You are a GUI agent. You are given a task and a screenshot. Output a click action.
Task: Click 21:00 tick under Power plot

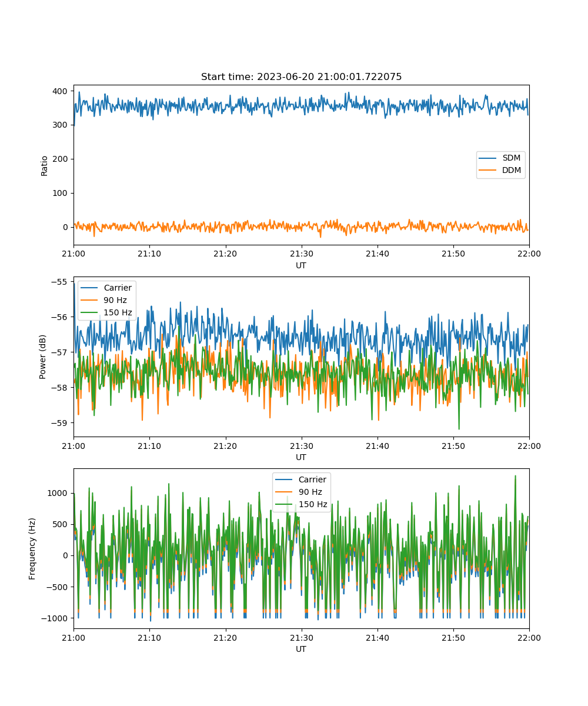coord(73,446)
